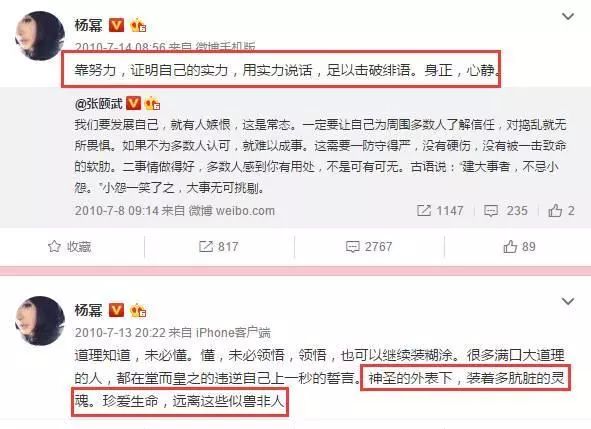Image resolution: width=591 pixels, height=429 pixels.
Task: Open the first post's author name link
Action: click(89, 25)
